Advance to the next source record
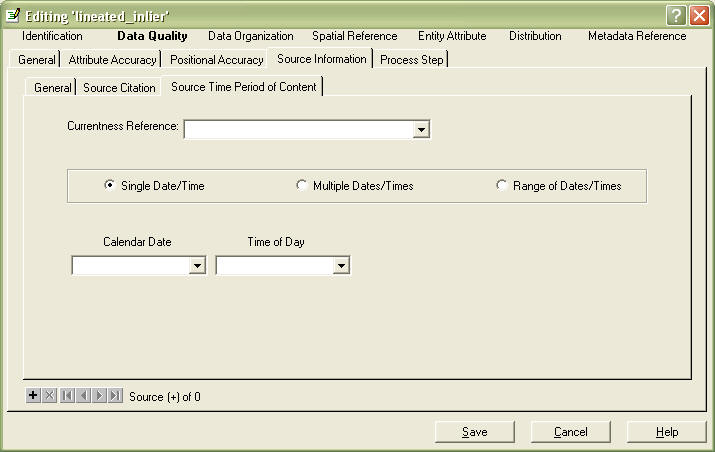The image size is (715, 452). 99,396
